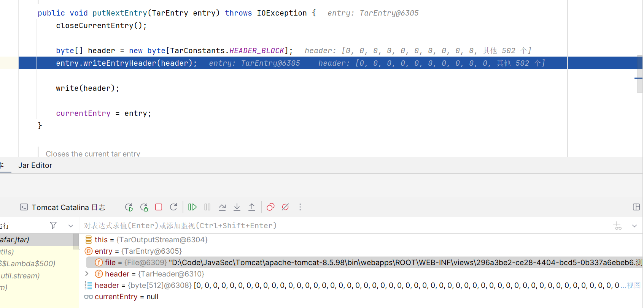The height and width of the screenshot is (308, 644).
Task: Pause the program
Action: (207, 207)
